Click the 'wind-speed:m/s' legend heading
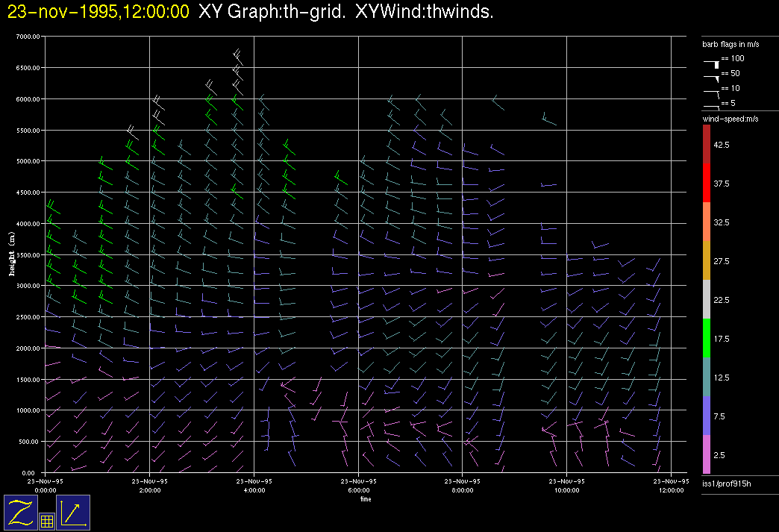This screenshot has height=532, width=779. (x=730, y=119)
